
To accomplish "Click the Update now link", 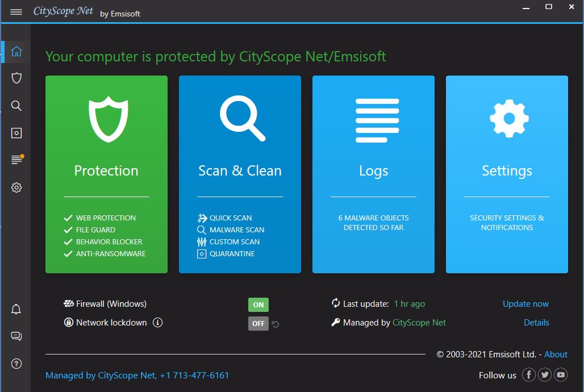I will (525, 304).
